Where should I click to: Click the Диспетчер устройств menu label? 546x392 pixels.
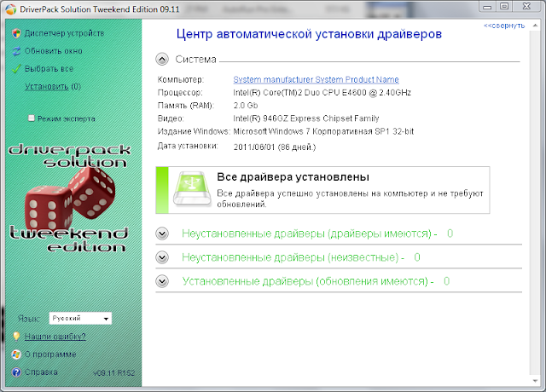point(65,33)
